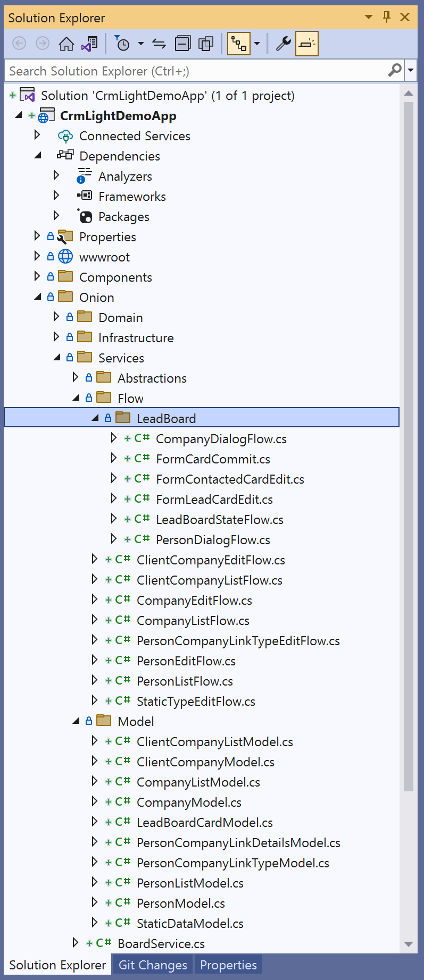Open the panel Window Position dropdown
The width and height of the screenshot is (424, 980).
pos(368,17)
